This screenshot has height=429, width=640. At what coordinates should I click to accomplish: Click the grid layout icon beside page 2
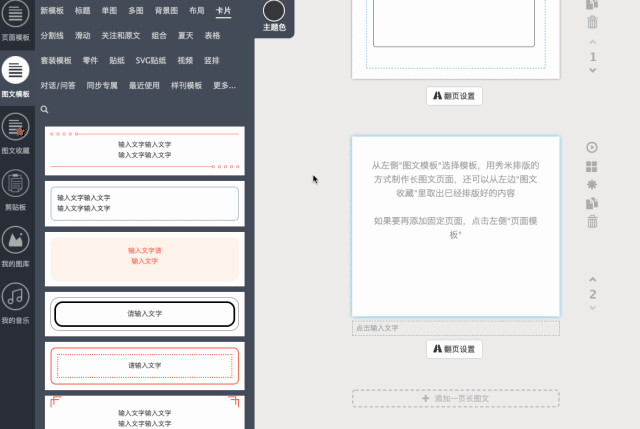click(592, 167)
